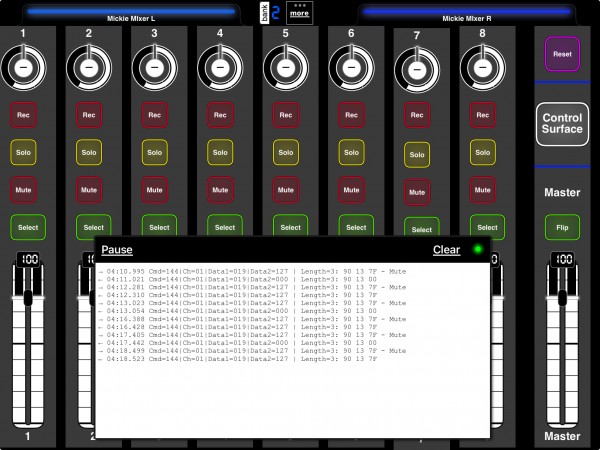Click the channel 4 pan knob

(x=220, y=67)
